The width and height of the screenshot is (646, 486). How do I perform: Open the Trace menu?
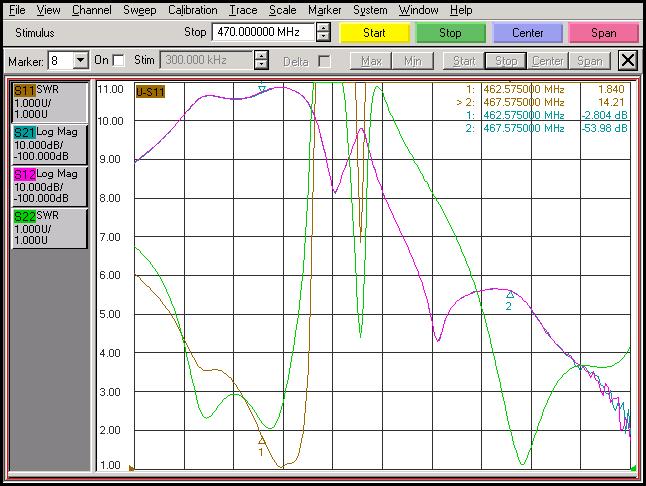[243, 10]
